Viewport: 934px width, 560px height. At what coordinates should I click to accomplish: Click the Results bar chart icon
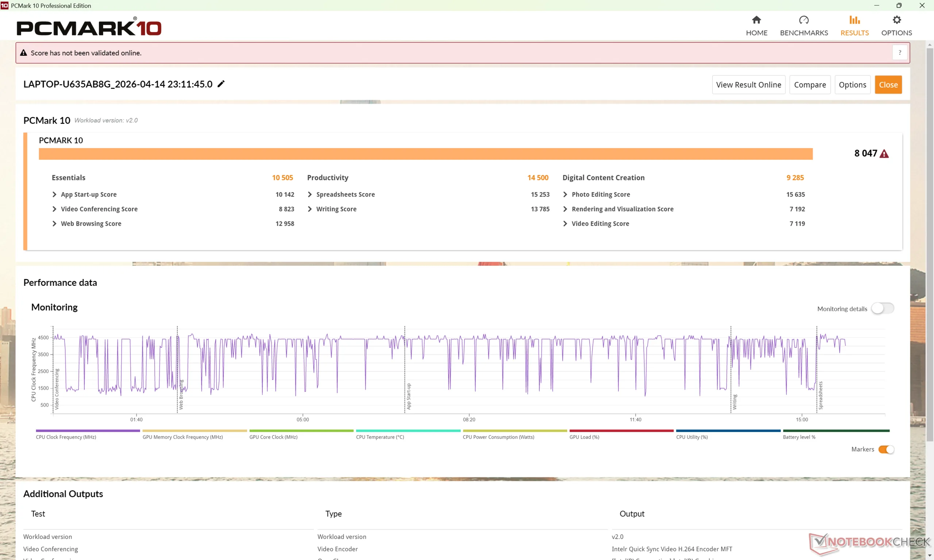854,20
